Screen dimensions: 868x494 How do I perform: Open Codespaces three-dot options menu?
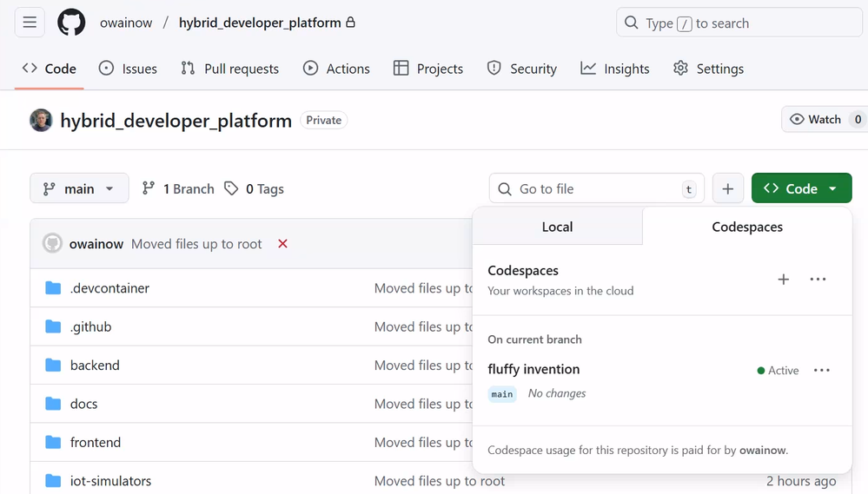coord(818,280)
